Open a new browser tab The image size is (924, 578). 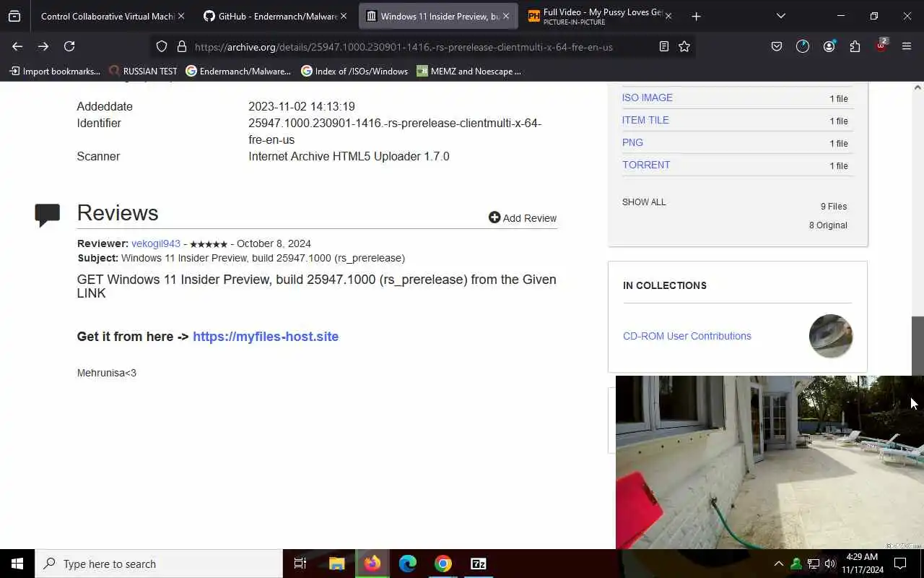click(696, 16)
